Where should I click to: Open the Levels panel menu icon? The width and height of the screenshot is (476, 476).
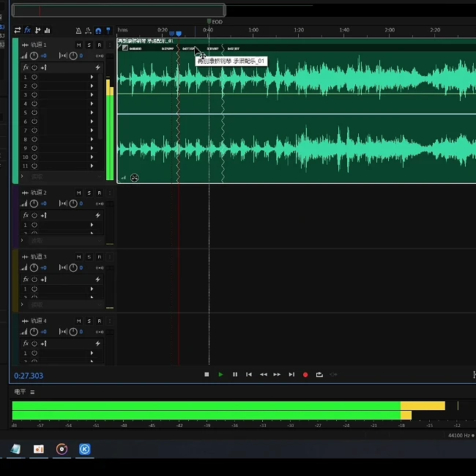click(32, 392)
